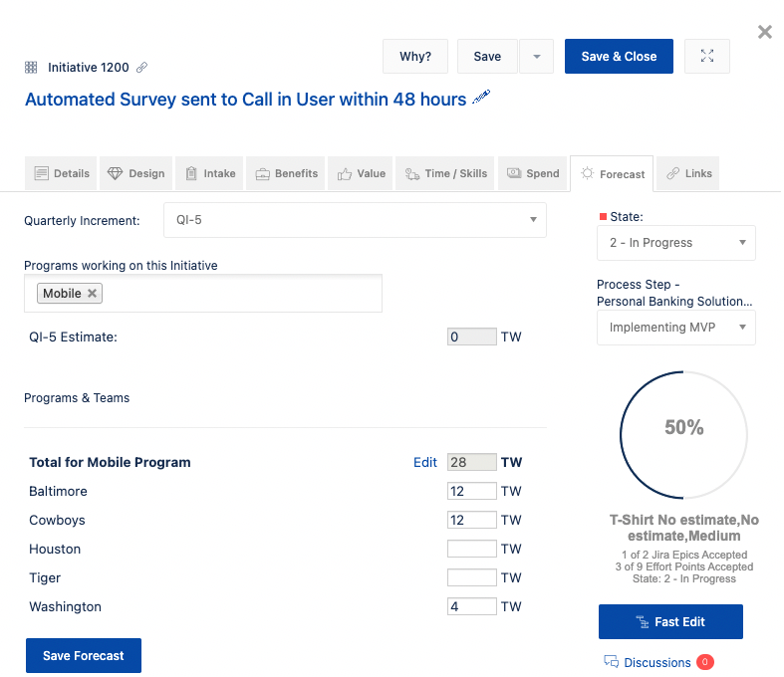Select the Value tab

click(x=360, y=173)
